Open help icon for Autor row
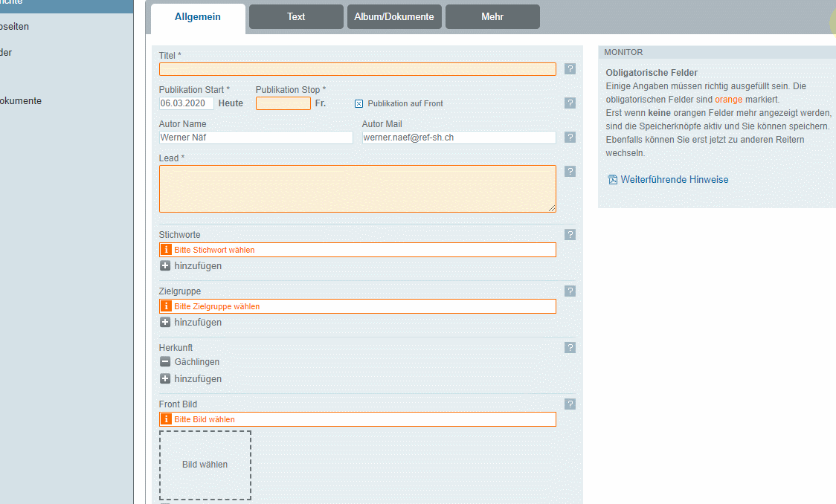Screen dimensions: 836x504 click(x=570, y=137)
